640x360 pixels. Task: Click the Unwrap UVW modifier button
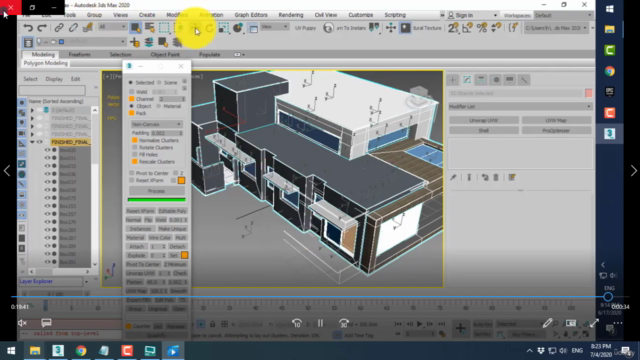pos(484,120)
